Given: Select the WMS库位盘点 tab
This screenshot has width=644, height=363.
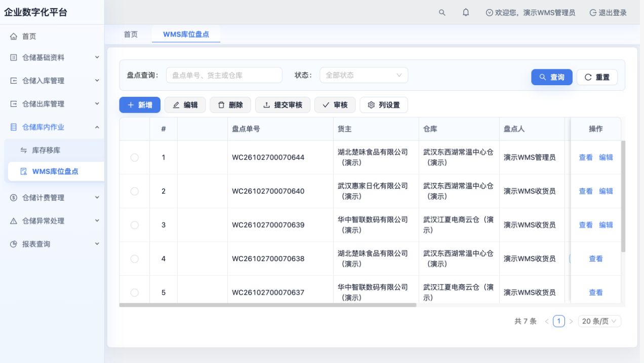Looking at the screenshot, I should click(186, 34).
